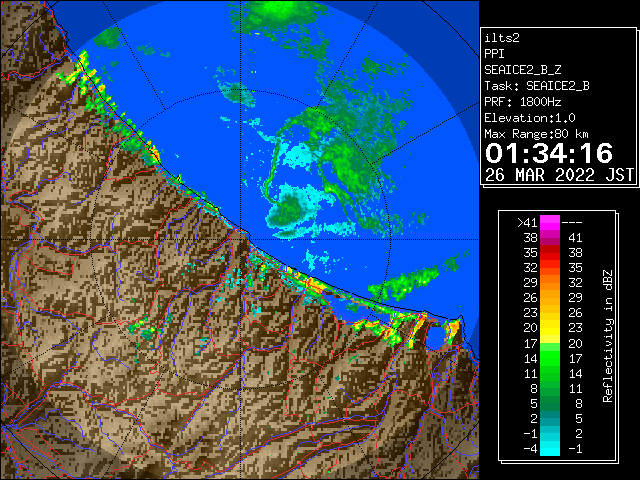Click the '>41' legend label
The width and height of the screenshot is (640, 480).
coord(527,223)
